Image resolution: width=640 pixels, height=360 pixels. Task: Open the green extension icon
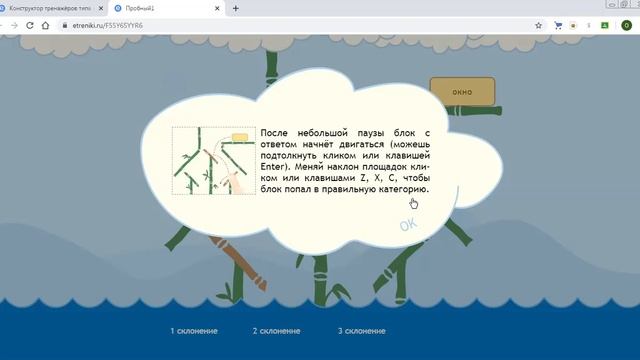coord(605,25)
